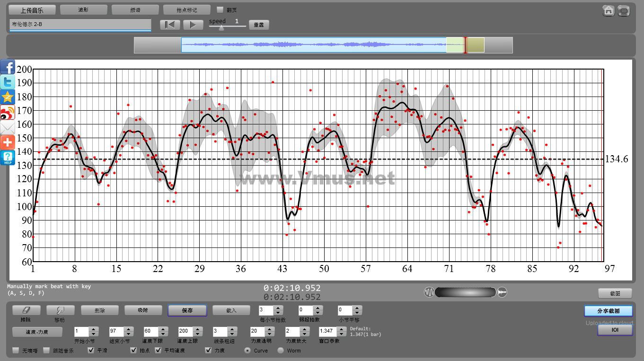Image resolution: width=644 pixels, height=361 pixels.
Task: Increase the 每小节拍数 stepper value
Action: [x=279, y=308]
